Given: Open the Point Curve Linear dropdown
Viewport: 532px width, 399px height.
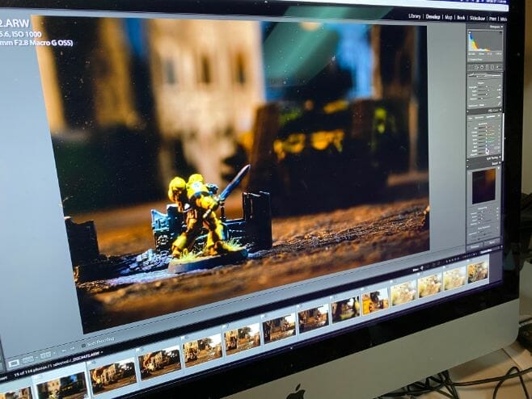Looking at the screenshot, I should (x=482, y=105).
